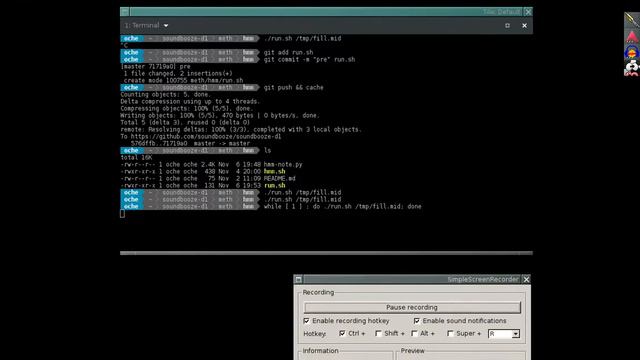Click the 'Delta compression using up to 4 threads' line
Screen dimensions: 640x360
[x=190, y=102]
